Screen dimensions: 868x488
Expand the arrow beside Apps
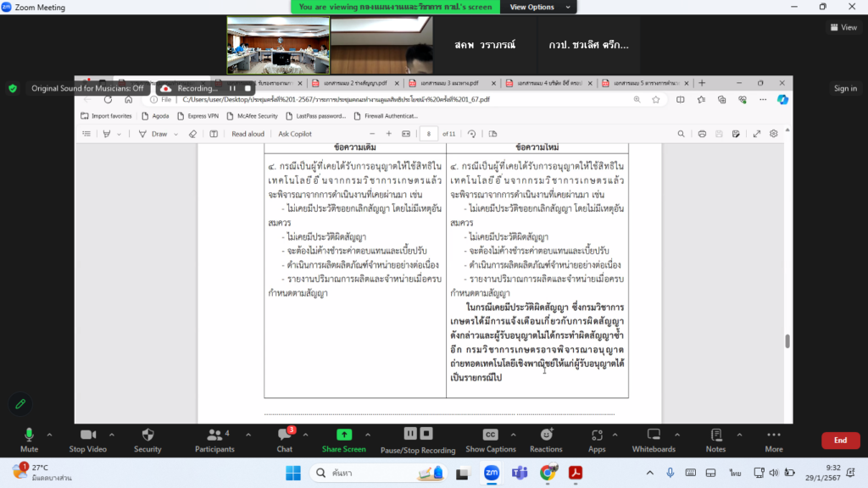(x=615, y=435)
